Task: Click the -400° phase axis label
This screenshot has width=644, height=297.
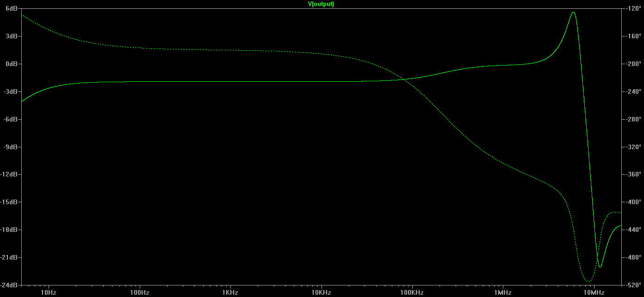Action: tap(632, 202)
